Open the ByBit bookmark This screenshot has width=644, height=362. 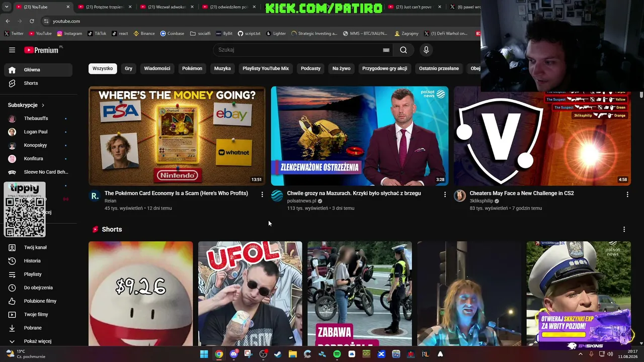(x=224, y=34)
